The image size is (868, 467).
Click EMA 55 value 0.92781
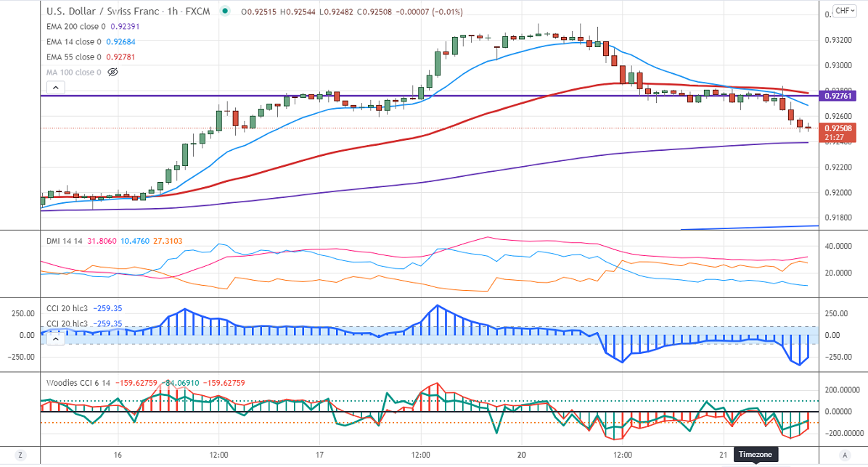pos(120,57)
